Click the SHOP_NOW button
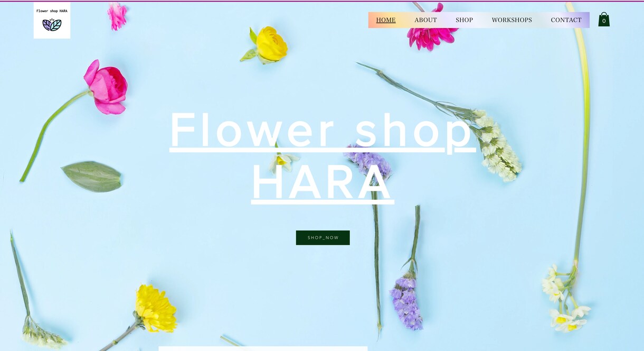 323,238
